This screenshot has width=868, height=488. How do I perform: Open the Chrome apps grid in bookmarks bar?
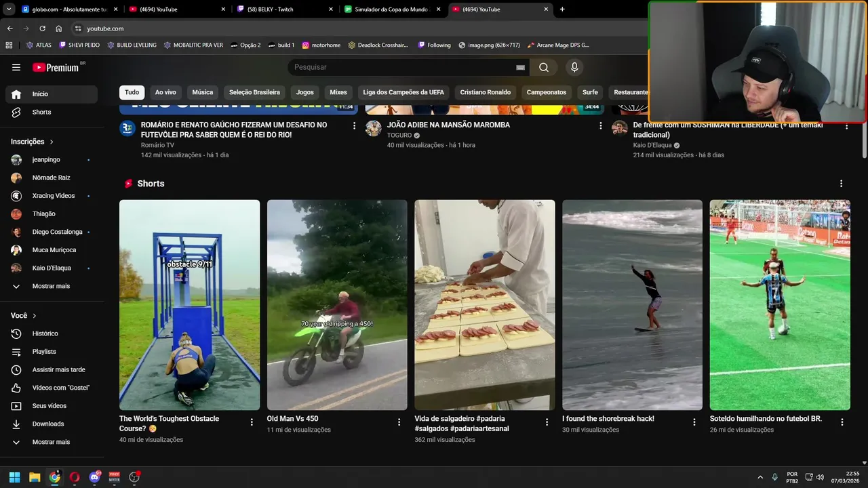9,45
